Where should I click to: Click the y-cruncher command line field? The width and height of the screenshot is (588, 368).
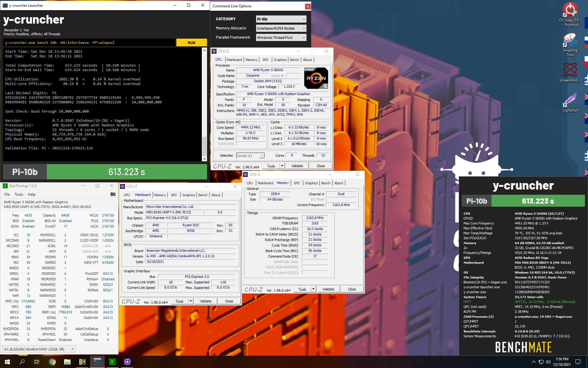[x=89, y=43]
